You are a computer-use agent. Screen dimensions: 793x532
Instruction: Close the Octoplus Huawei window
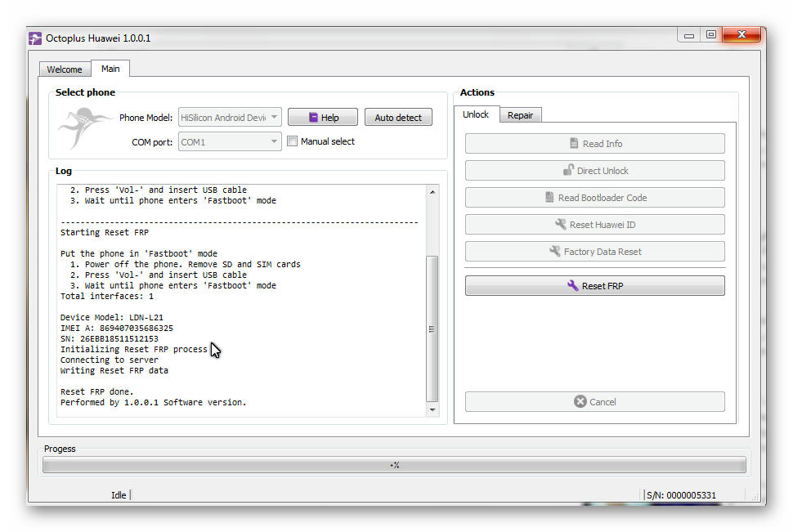[742, 34]
